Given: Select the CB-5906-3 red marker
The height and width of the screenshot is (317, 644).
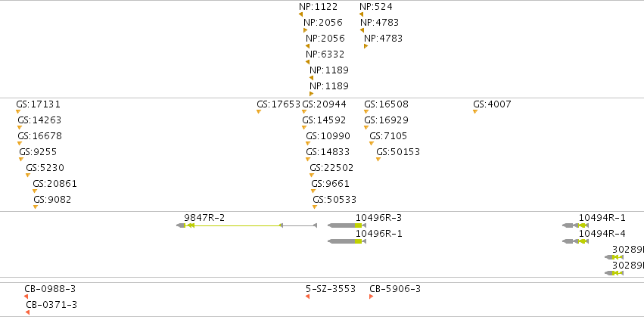Looking at the screenshot, I should [x=372, y=297].
